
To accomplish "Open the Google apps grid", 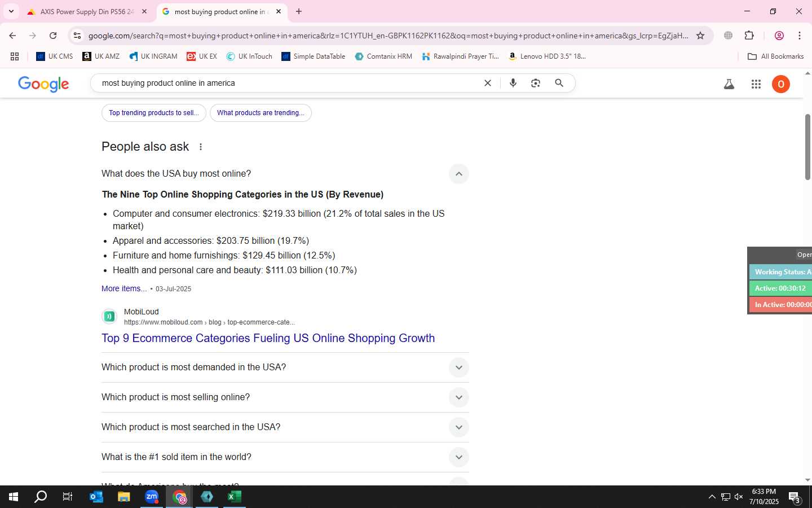I will pos(756,84).
